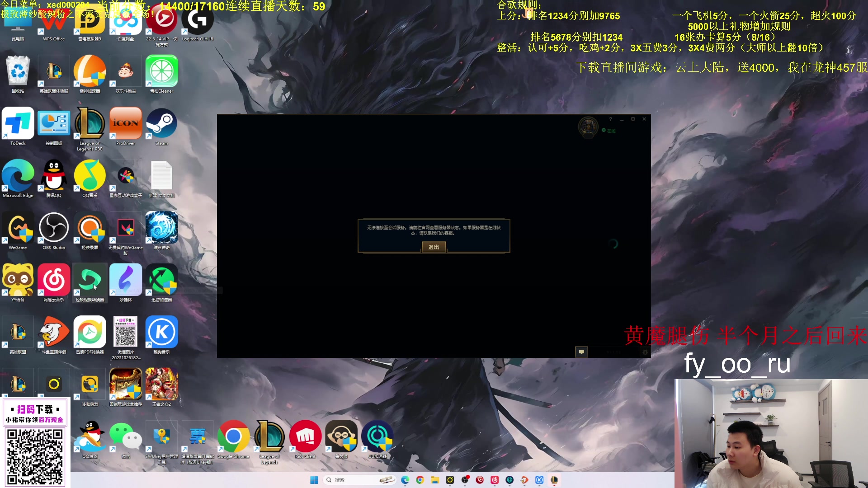Screen dimensions: 868x488
Task: Open the 回收站 recycle bin
Action: click(18, 75)
